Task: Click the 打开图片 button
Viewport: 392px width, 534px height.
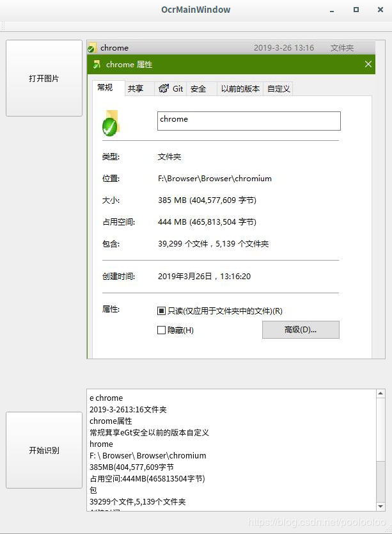Action: tap(44, 78)
